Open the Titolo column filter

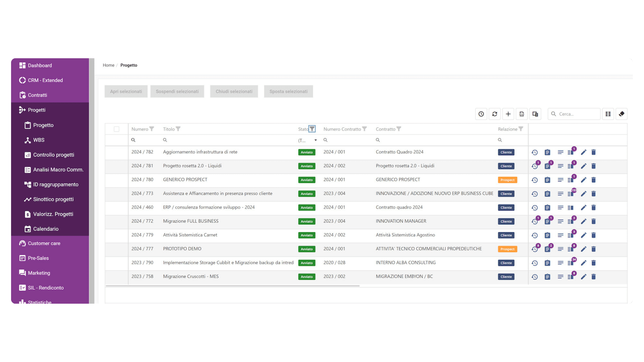pyautogui.click(x=178, y=129)
